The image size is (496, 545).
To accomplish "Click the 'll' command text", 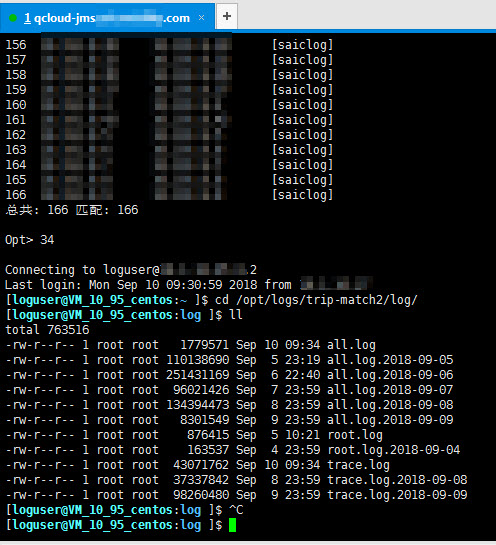I will tap(236, 315).
